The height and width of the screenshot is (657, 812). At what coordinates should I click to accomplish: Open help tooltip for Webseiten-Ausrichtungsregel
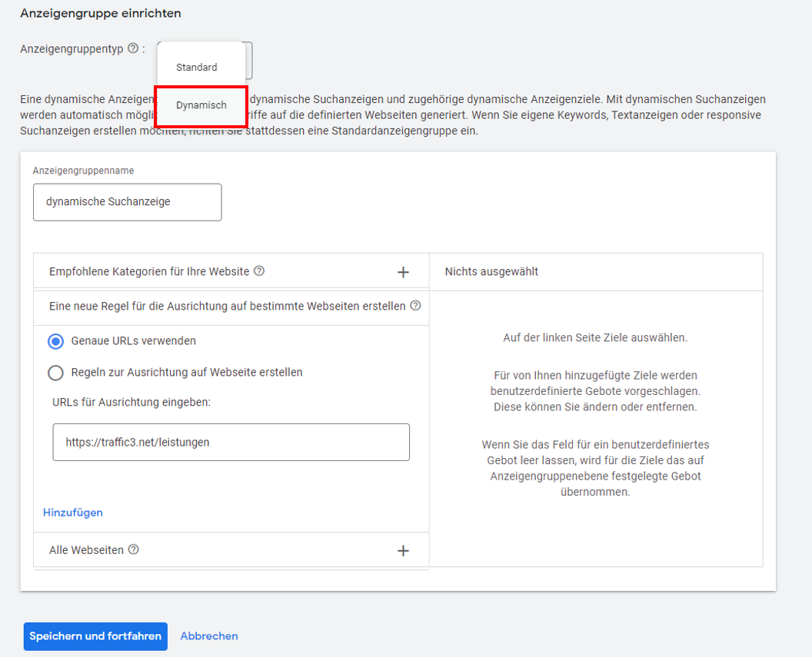tap(414, 305)
